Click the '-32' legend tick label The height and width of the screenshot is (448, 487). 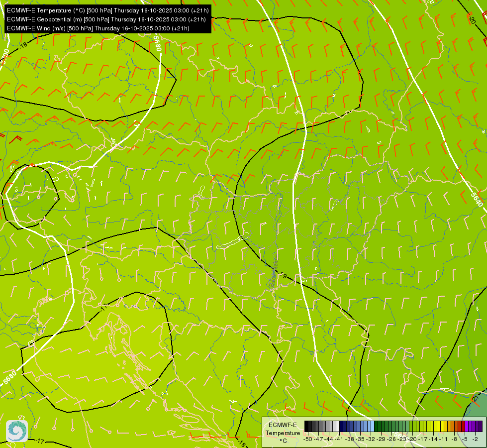coord(371,439)
